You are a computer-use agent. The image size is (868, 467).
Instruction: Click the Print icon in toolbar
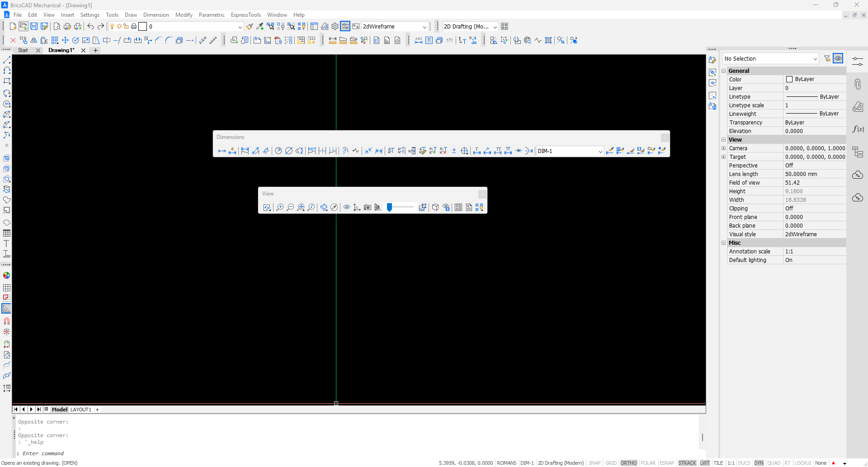[x=67, y=27]
